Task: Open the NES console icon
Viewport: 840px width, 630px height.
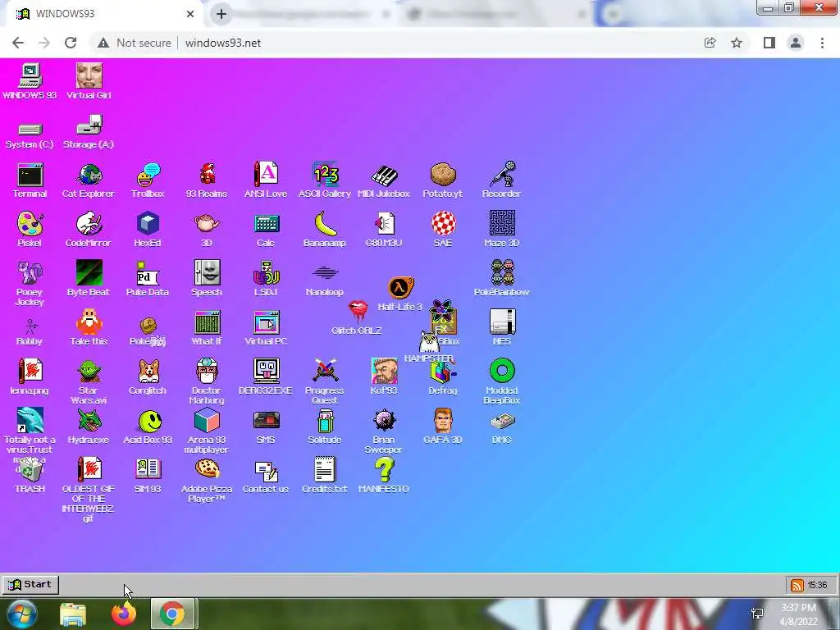Action: (503, 322)
